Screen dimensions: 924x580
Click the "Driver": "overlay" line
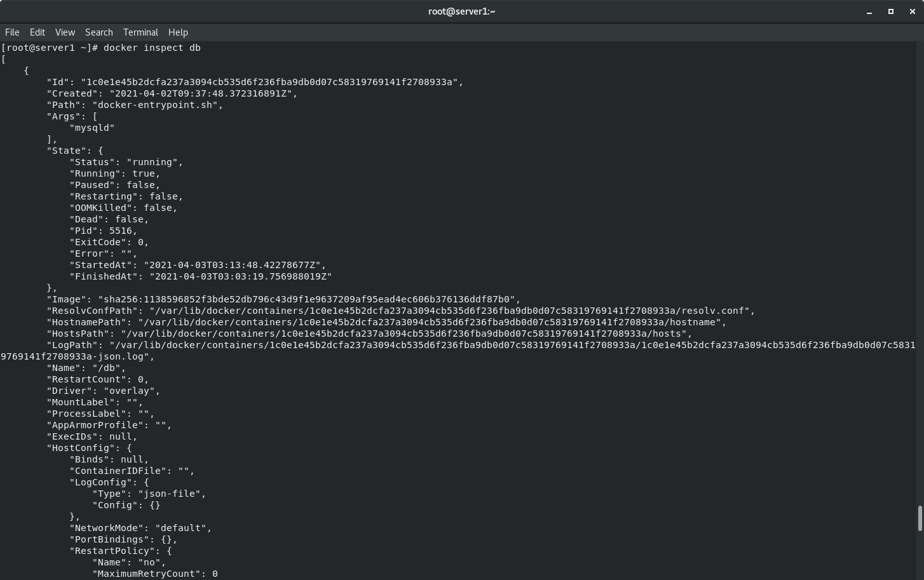coord(104,391)
